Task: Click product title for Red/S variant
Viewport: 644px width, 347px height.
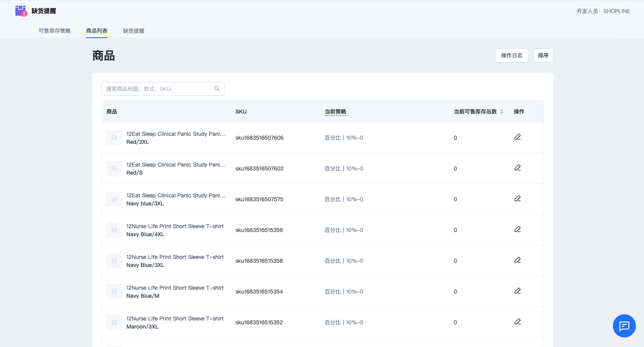Action: coord(176,165)
